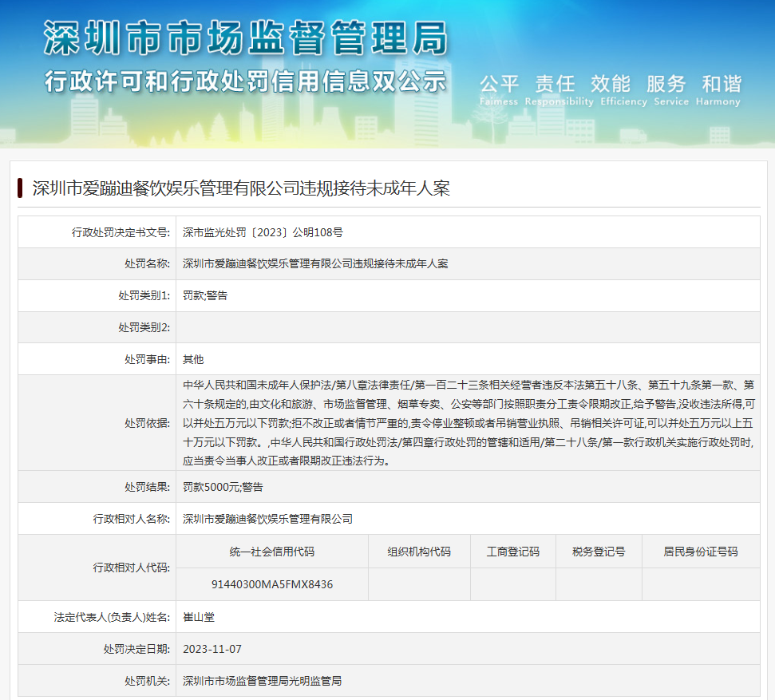Click the 统一社会信用代码 column header
The height and width of the screenshot is (700, 775).
coord(272,552)
